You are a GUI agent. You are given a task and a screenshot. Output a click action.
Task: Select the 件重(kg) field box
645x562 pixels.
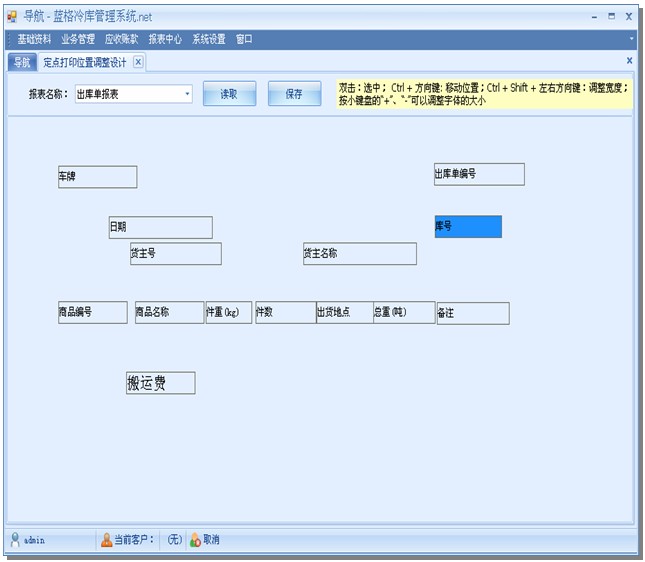pos(229,312)
